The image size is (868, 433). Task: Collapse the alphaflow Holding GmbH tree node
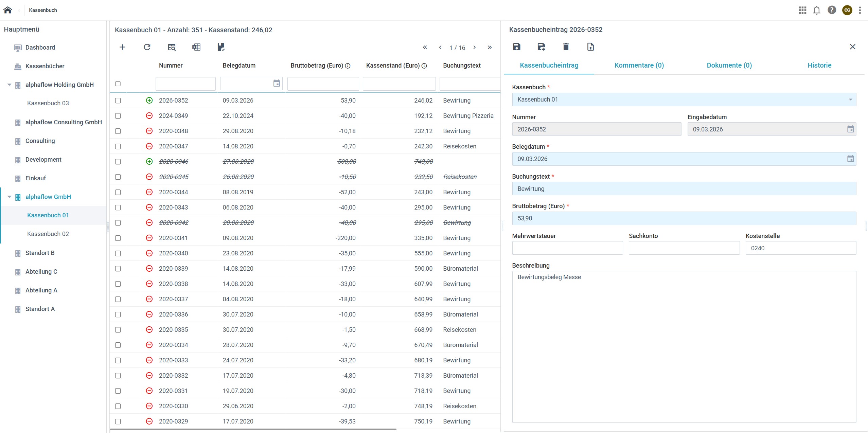pyautogui.click(x=10, y=85)
